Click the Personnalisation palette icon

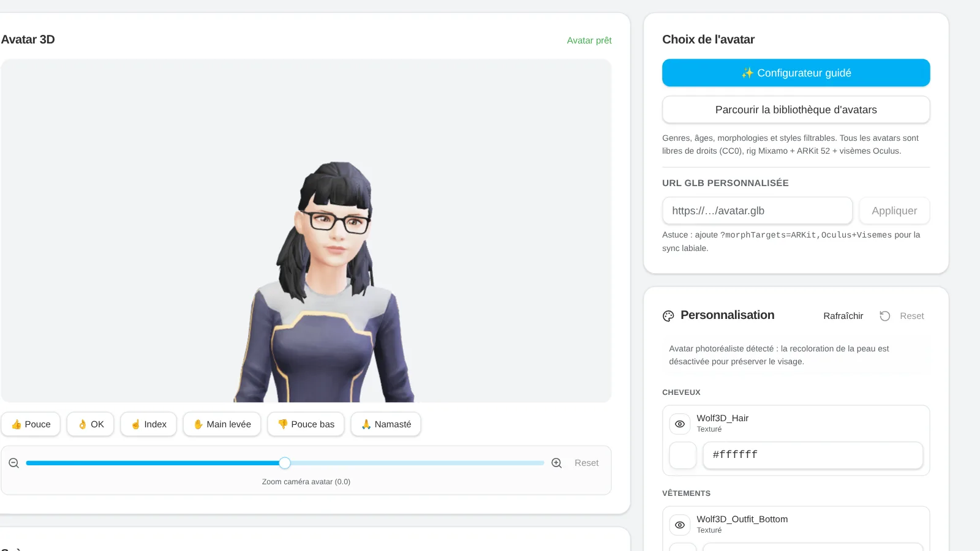[x=668, y=316]
